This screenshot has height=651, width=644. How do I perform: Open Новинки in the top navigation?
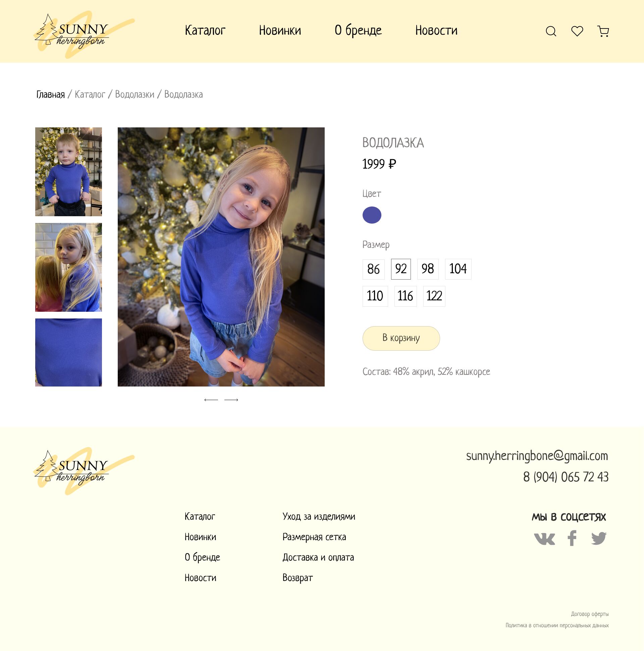[280, 31]
